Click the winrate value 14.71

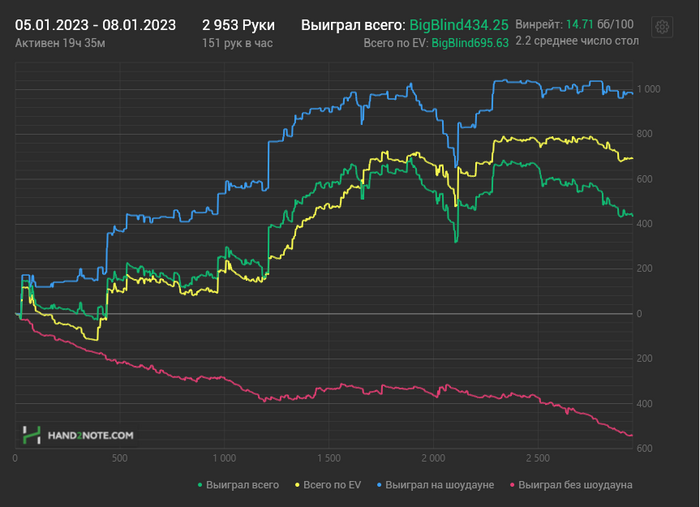pyautogui.click(x=579, y=24)
